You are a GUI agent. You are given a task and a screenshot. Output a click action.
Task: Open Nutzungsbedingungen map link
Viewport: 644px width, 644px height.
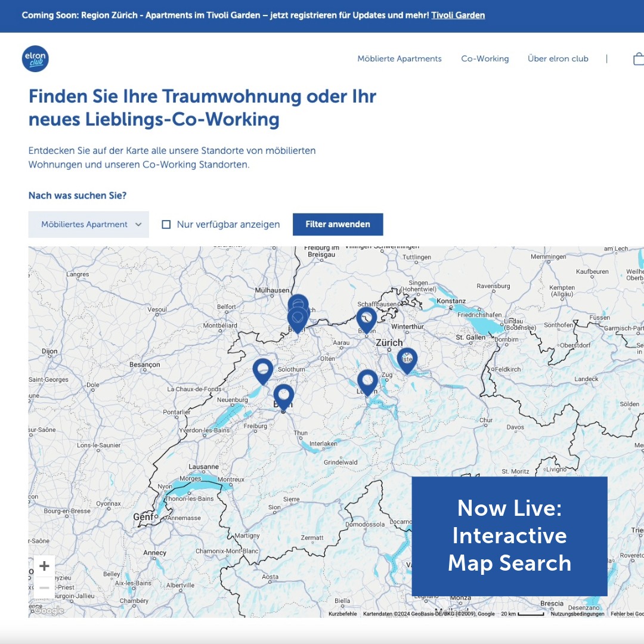577,614
